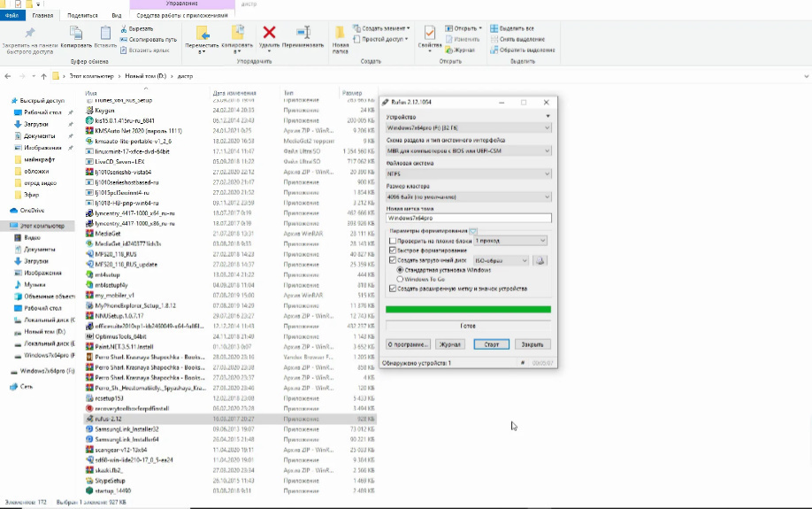Expand the file system NTFS dropdown
This screenshot has width=812, height=509.
click(x=468, y=175)
